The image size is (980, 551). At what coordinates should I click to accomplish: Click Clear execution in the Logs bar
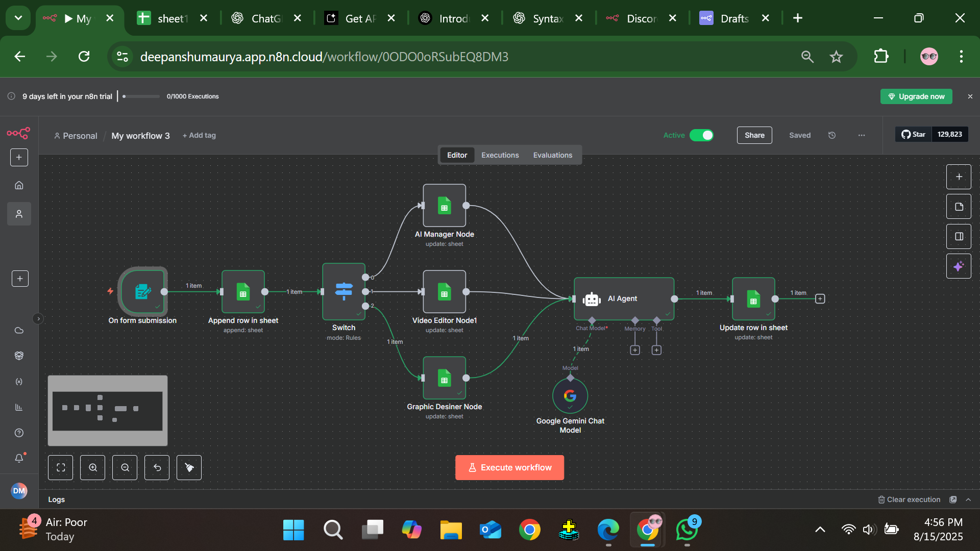[x=913, y=499]
